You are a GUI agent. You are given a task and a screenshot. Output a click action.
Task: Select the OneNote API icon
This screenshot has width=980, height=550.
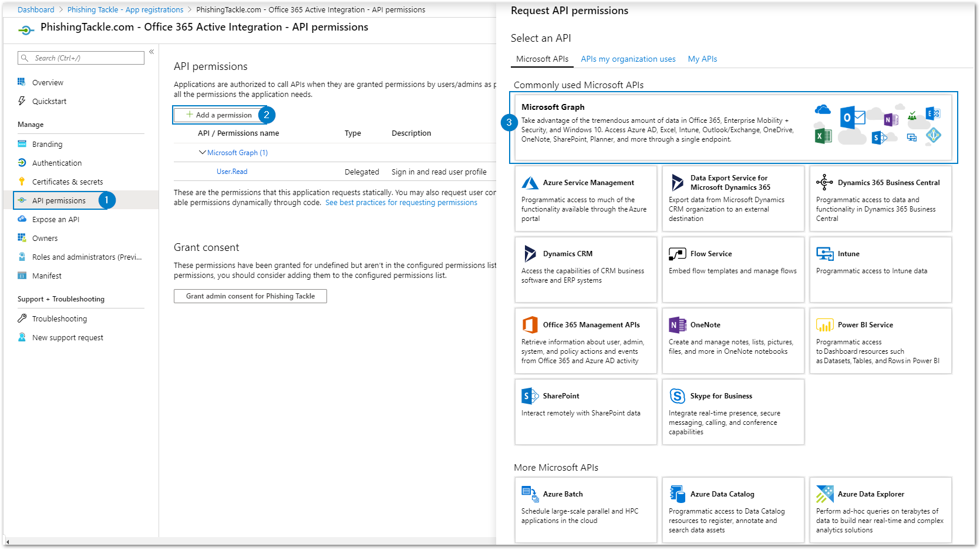(x=677, y=324)
